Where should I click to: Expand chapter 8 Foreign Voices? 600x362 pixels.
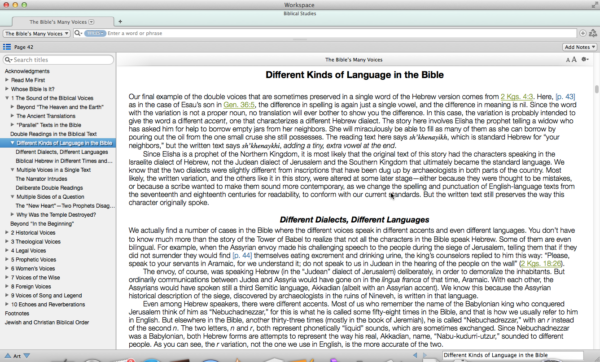tap(7, 286)
